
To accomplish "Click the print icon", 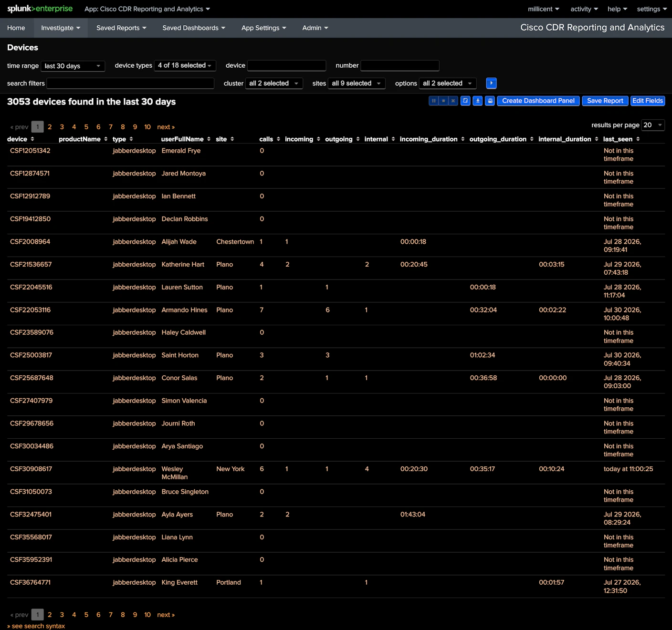I will tap(490, 101).
